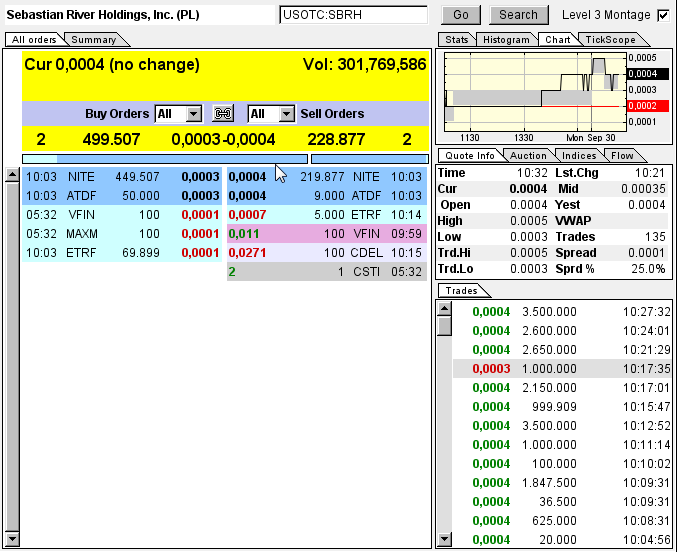Switch to the Summary tab
The image size is (679, 552).
click(x=94, y=40)
